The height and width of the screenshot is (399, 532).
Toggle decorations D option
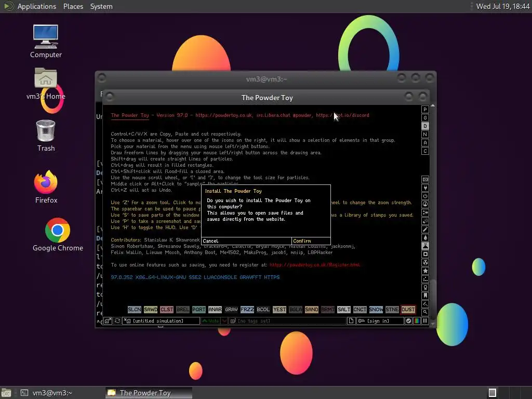[x=425, y=126]
